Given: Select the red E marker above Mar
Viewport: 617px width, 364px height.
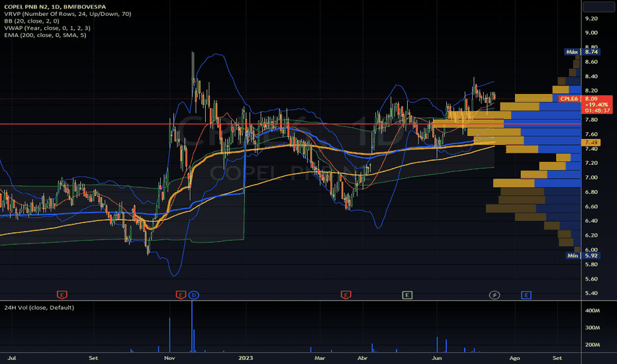Looking at the screenshot, I should [x=346, y=295].
